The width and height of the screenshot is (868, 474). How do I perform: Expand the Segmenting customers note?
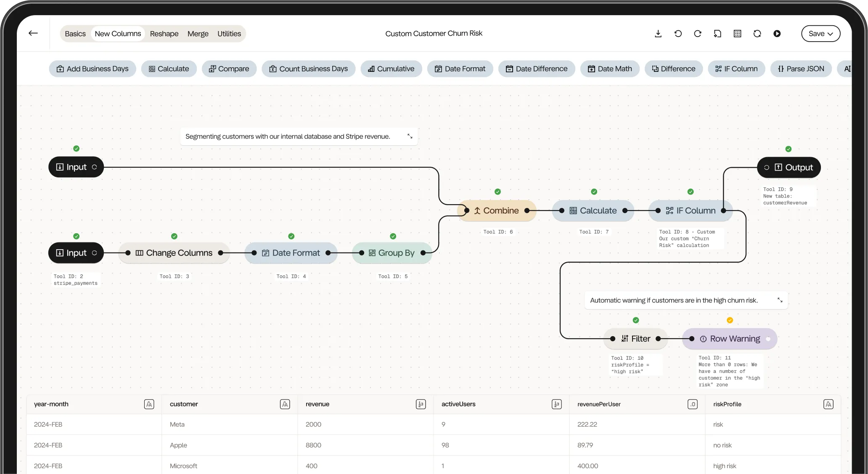(410, 136)
